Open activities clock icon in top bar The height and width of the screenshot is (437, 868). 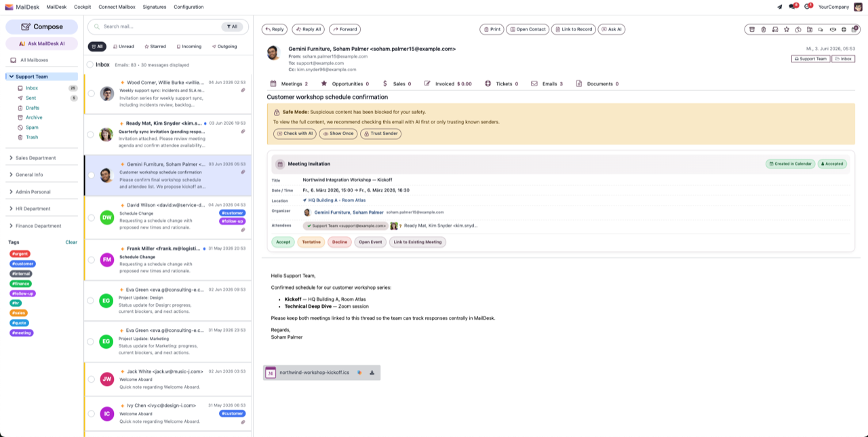pos(807,7)
